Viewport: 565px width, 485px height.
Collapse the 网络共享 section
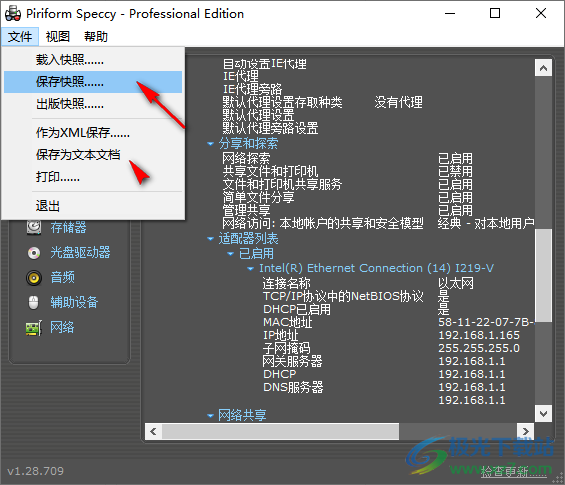(210, 416)
